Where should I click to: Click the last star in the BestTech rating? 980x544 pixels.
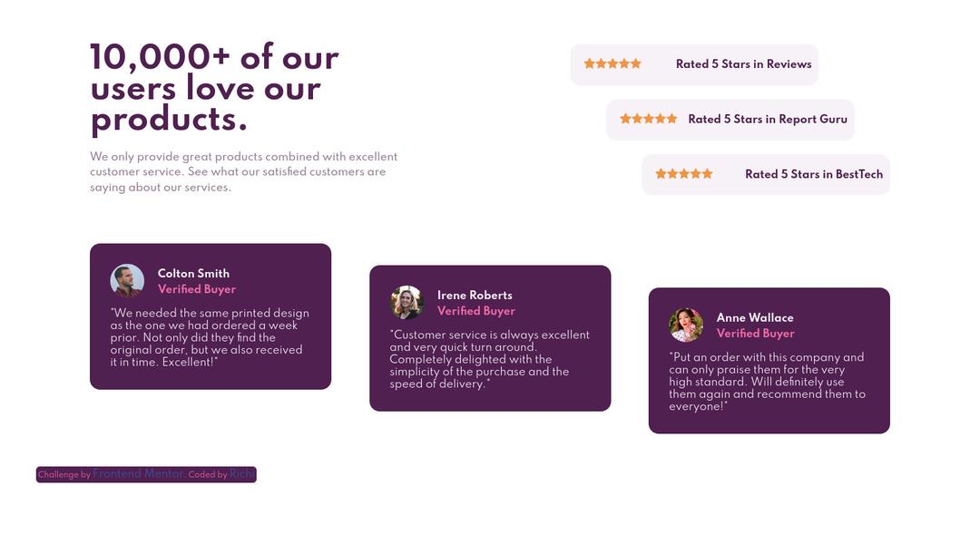(x=707, y=172)
